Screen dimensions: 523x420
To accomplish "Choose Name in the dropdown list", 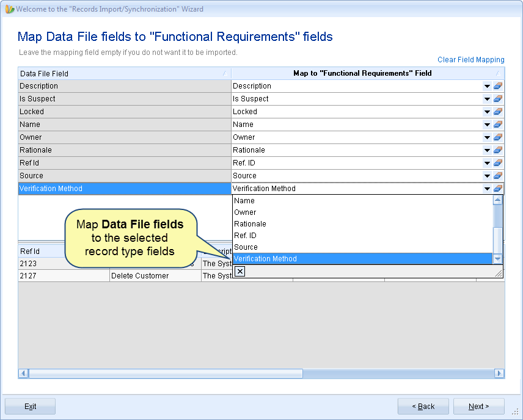I will coord(362,201).
